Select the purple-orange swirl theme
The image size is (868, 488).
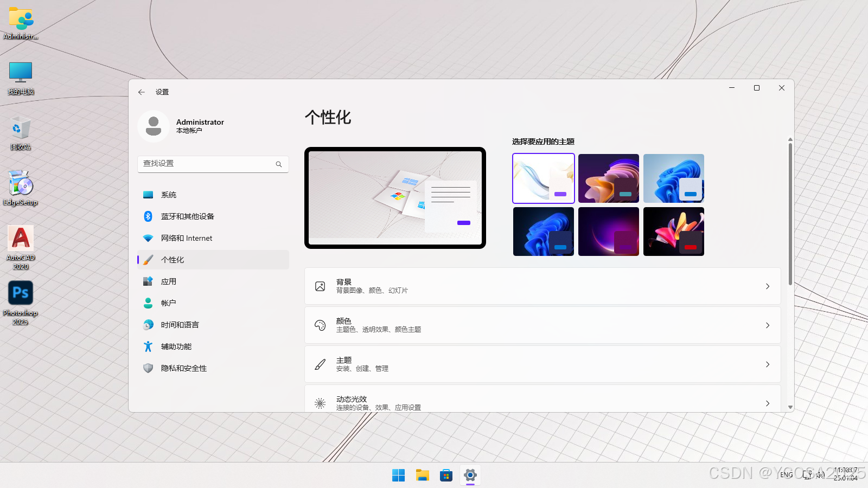click(609, 178)
